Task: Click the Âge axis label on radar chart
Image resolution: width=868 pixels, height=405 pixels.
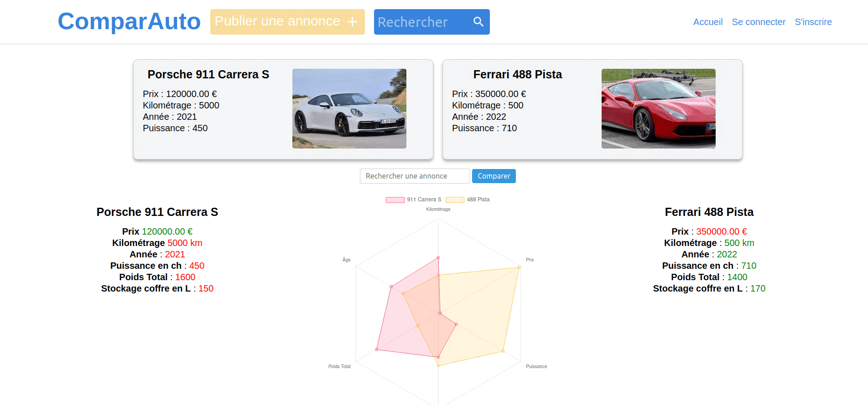Action: coord(347,260)
